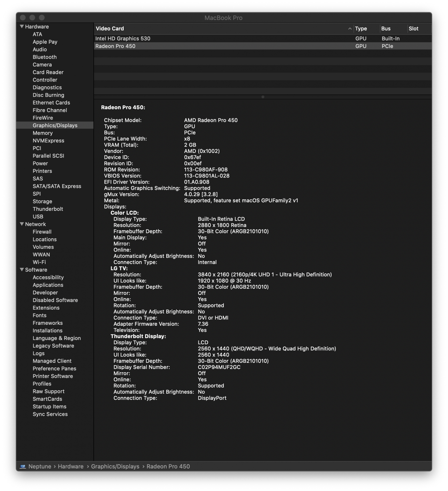448x491 pixels.
Task: Click Hardware in the bottom path bar
Action: (x=70, y=466)
